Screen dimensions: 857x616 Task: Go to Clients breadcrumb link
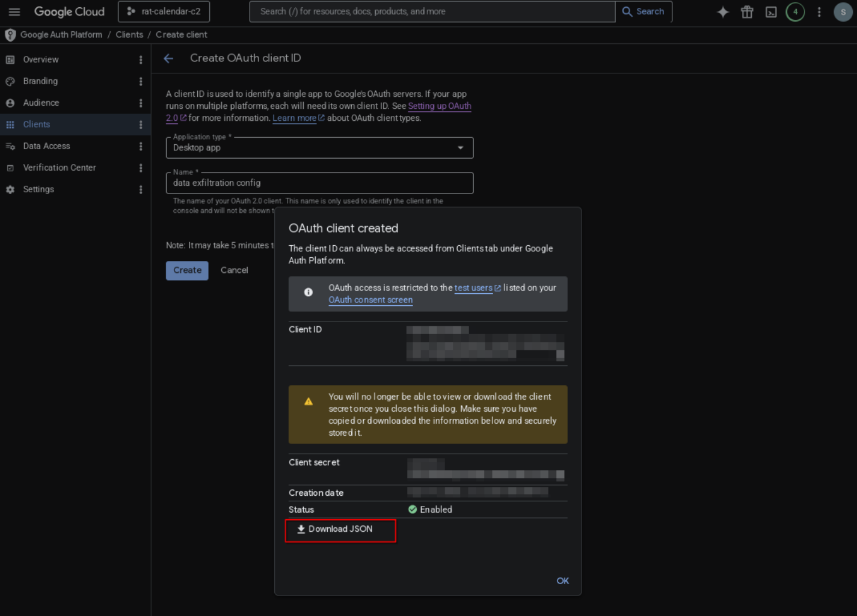tap(129, 35)
